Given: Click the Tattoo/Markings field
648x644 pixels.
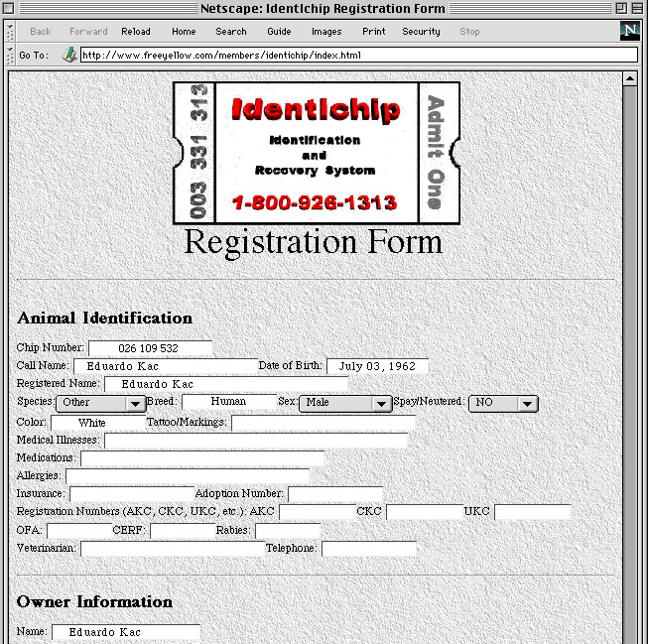Looking at the screenshot, I should tap(324, 423).
